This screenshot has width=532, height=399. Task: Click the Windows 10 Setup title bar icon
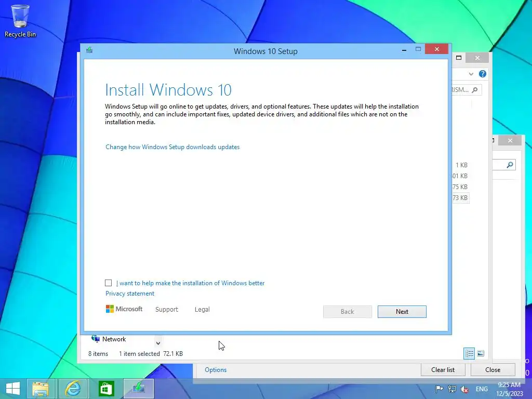point(89,50)
